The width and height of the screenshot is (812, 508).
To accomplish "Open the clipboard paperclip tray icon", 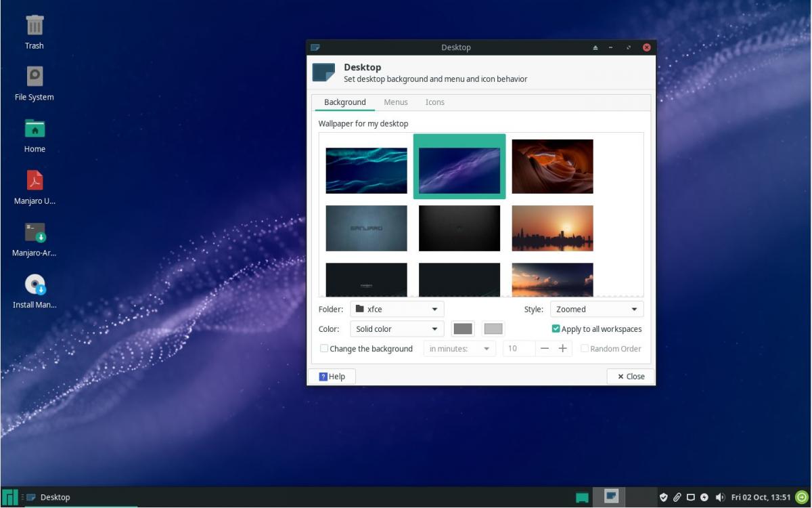I will pos(677,497).
